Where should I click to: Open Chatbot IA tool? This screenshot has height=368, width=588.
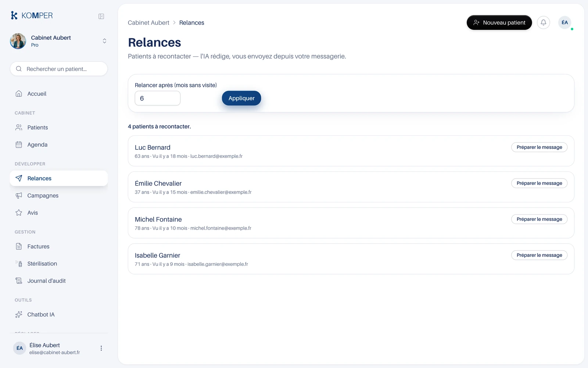click(x=59, y=314)
